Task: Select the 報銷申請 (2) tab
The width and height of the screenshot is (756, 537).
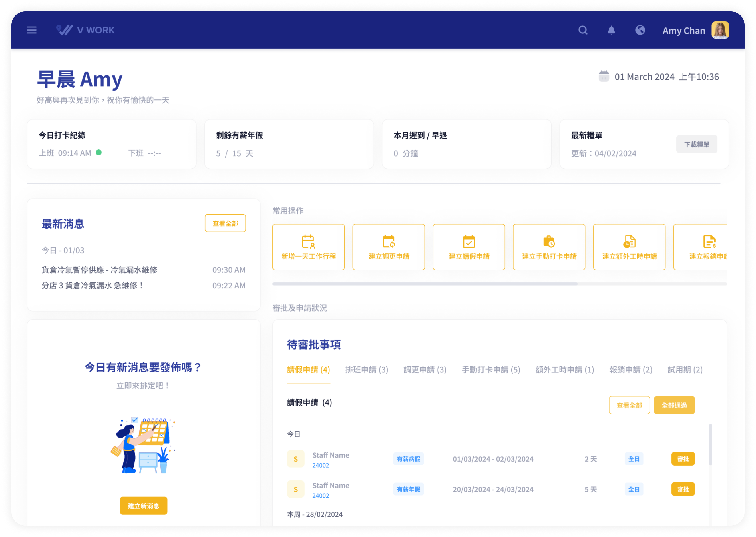Action: point(630,370)
